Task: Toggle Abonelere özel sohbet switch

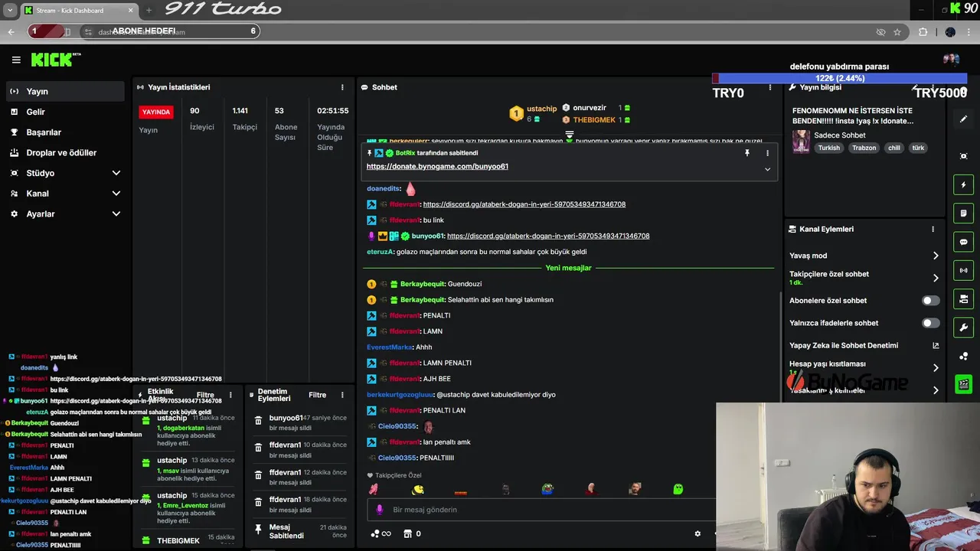Action: pos(930,301)
